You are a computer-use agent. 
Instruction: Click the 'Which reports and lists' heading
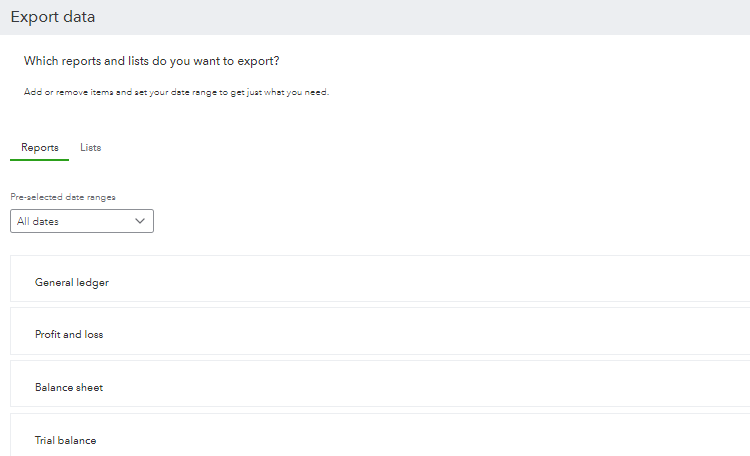[152, 61]
